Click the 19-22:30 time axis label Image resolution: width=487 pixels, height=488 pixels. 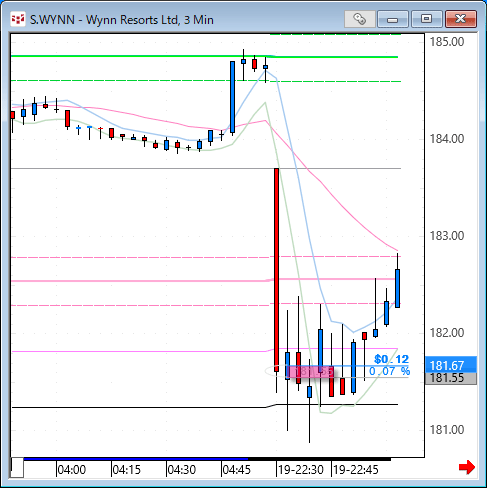[x=301, y=470]
